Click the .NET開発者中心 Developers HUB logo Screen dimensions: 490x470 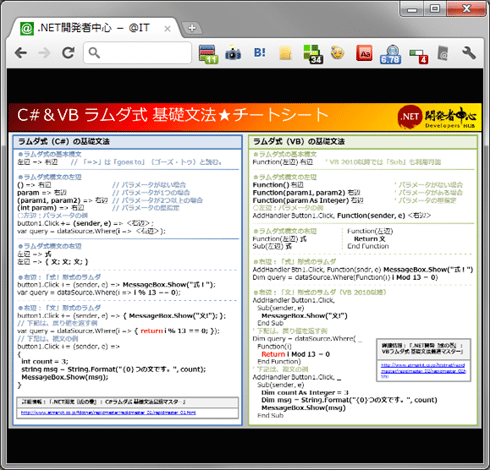(x=437, y=117)
